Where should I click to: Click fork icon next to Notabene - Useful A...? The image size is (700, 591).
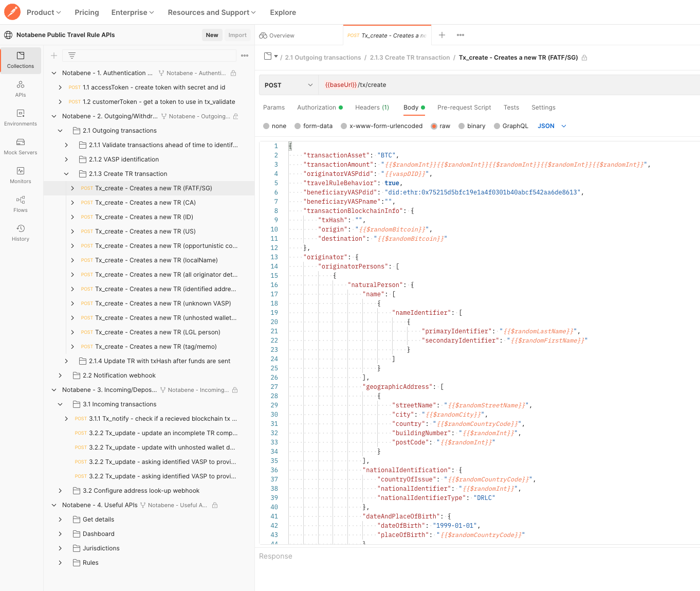tap(143, 505)
